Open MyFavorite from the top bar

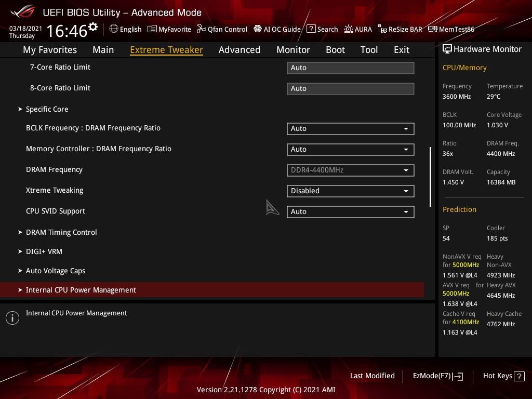[x=169, y=29]
